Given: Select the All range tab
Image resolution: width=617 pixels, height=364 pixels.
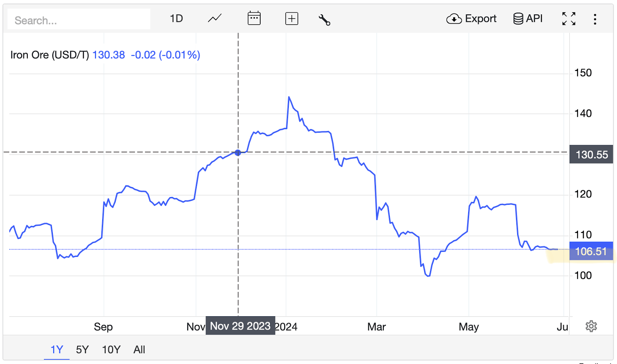Looking at the screenshot, I should [139, 350].
